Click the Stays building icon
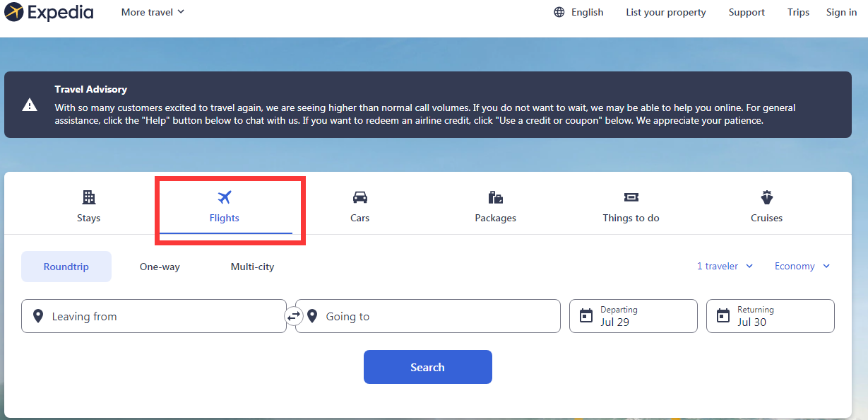Screen dimensions: 868x420 coord(88,197)
